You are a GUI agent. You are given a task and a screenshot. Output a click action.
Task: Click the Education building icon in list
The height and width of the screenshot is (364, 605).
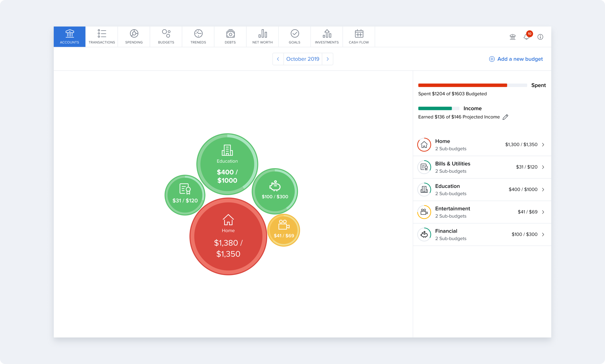[424, 190]
